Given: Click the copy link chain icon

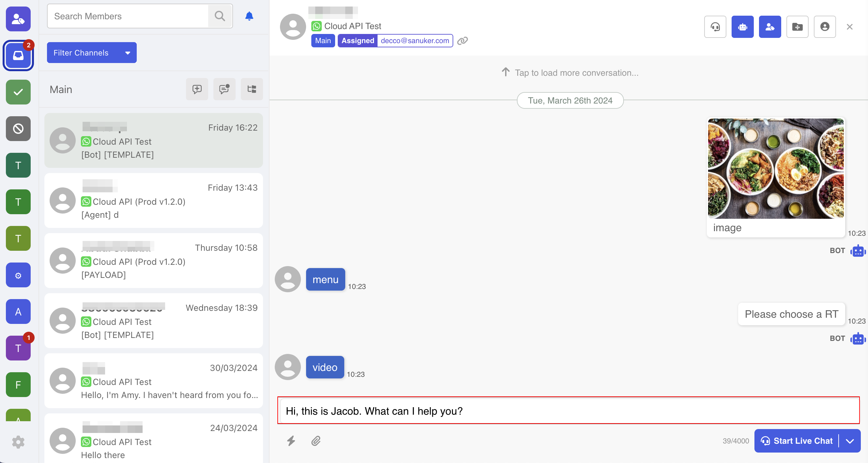Looking at the screenshot, I should pyautogui.click(x=462, y=41).
